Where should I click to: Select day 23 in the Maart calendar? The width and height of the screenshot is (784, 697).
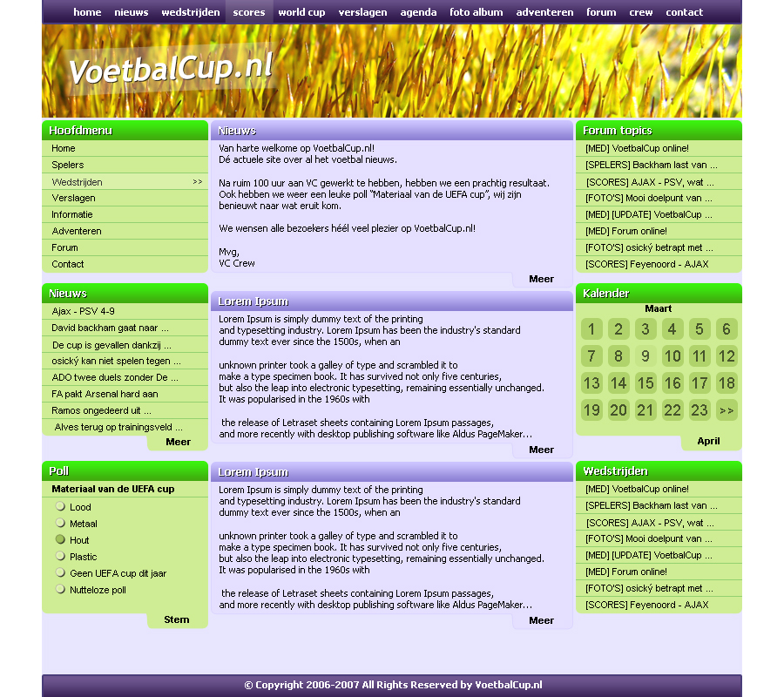coord(700,410)
